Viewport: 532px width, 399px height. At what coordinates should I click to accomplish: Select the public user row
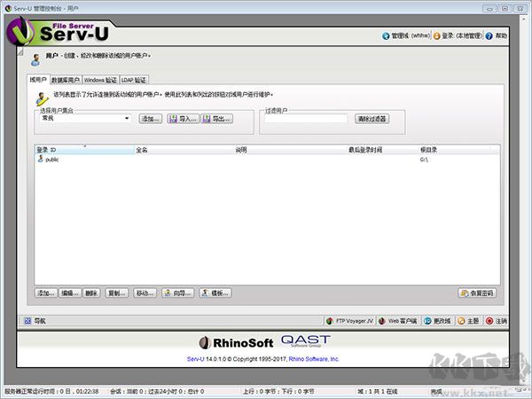pos(267,159)
